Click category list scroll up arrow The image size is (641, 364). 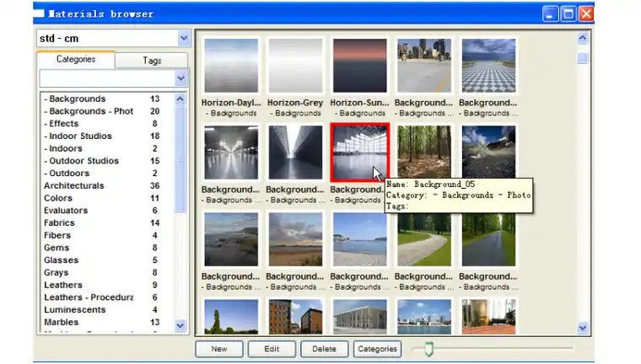(x=180, y=99)
